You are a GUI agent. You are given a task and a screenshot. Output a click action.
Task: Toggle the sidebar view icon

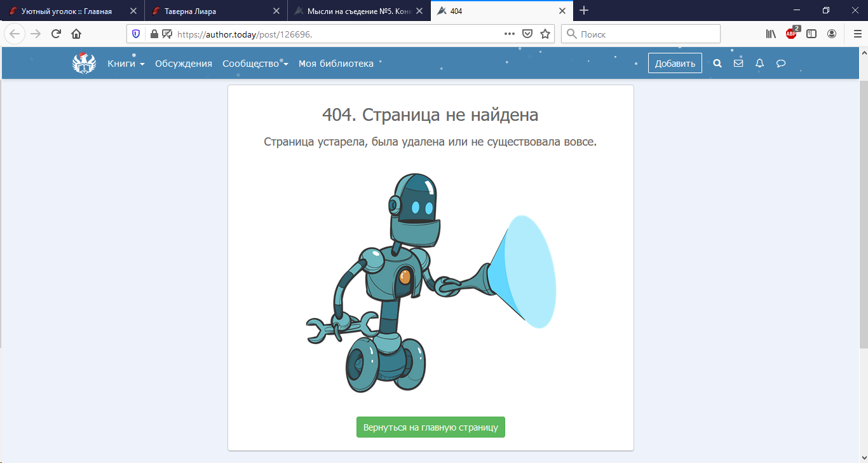click(811, 34)
